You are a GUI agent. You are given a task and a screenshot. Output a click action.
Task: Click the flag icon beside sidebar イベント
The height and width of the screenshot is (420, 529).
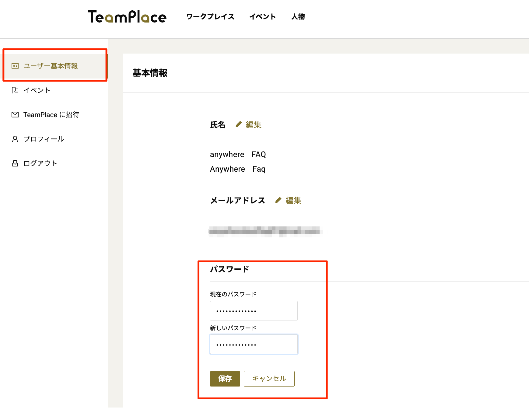click(x=15, y=90)
